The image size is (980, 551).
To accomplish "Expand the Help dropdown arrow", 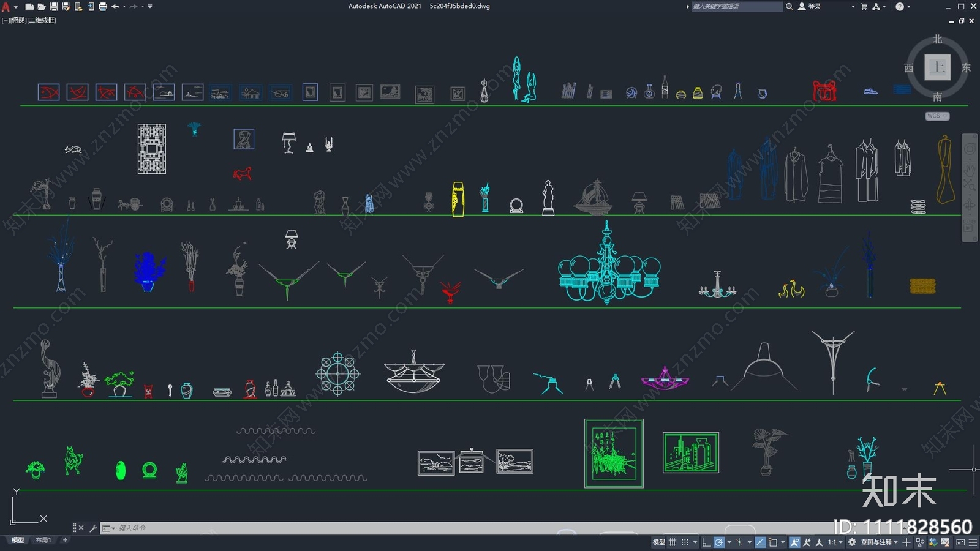I will click(908, 6).
